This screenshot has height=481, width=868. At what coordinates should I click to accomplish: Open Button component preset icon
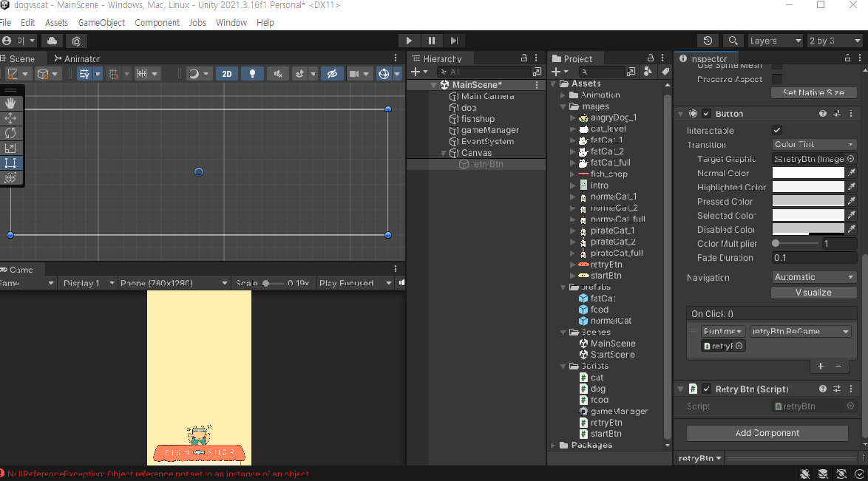[x=837, y=114]
